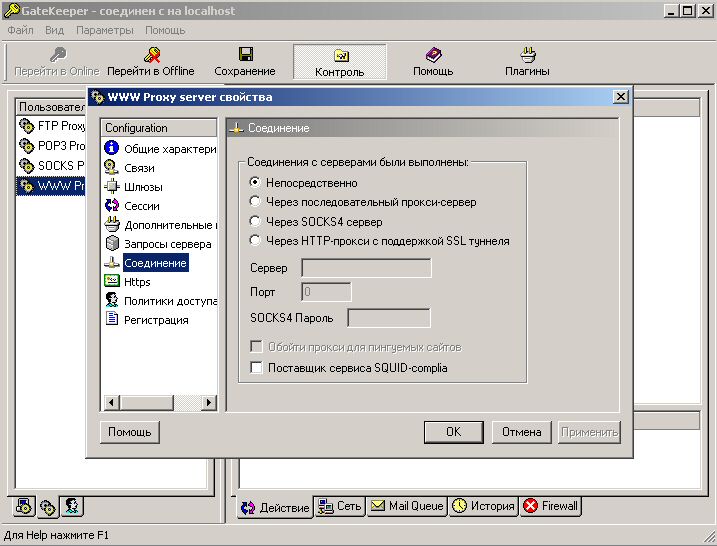Click the Configuration list horizontal scrollbar right arrow
717x546 pixels.
coord(209,402)
